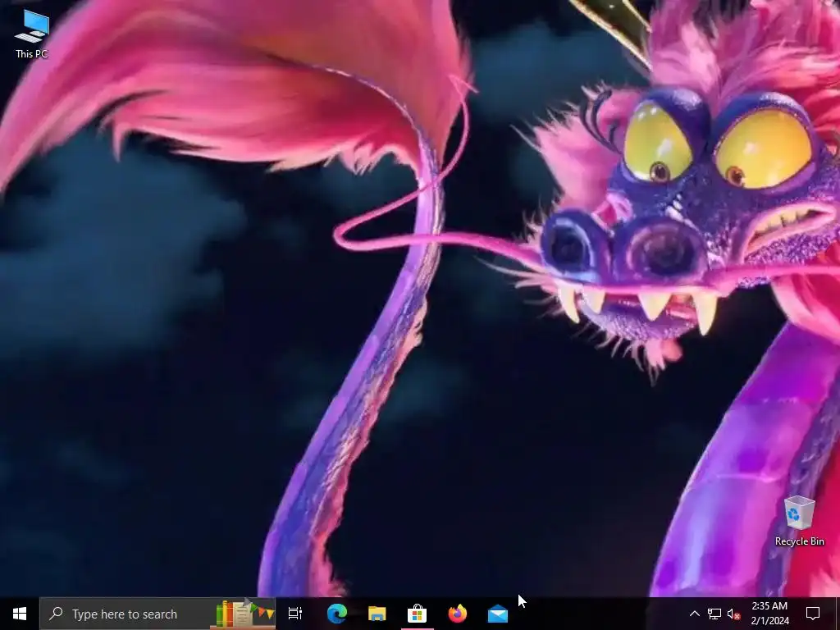Click the 'Type here to search' box
Screen dimensions: 840x630
pyautogui.click(x=157, y=614)
